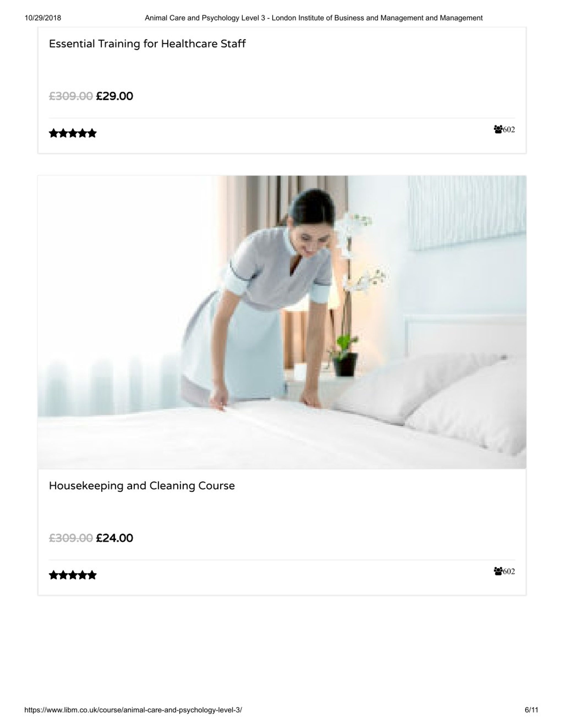
Task: Click fifth star of Housekeeping course rating
Action: tap(92, 575)
